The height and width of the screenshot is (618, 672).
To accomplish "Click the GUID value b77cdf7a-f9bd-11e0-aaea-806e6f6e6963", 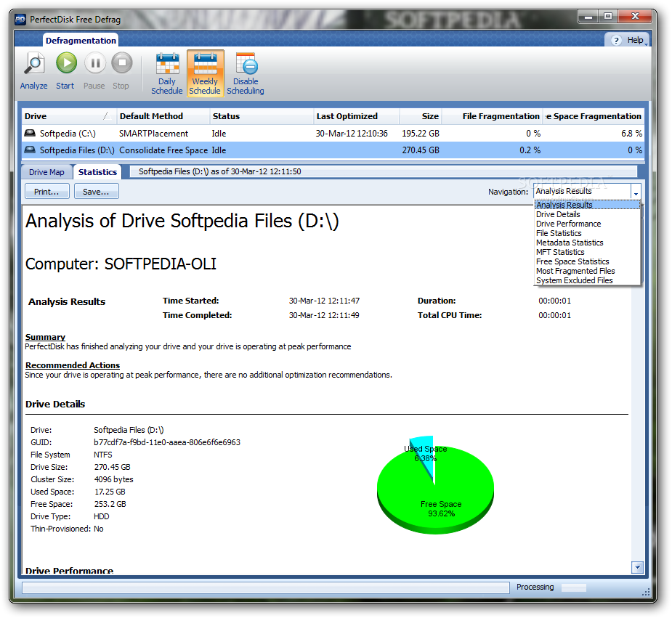I will pos(166,442).
